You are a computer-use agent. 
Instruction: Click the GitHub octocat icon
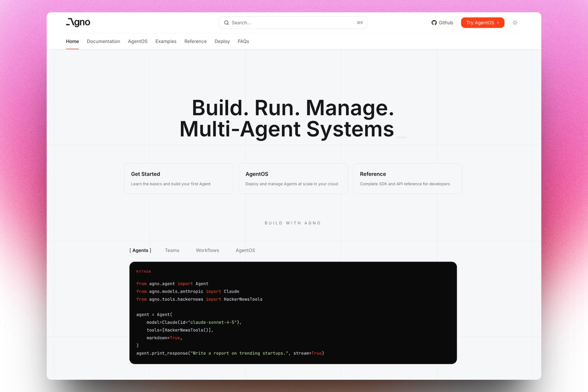(434, 23)
